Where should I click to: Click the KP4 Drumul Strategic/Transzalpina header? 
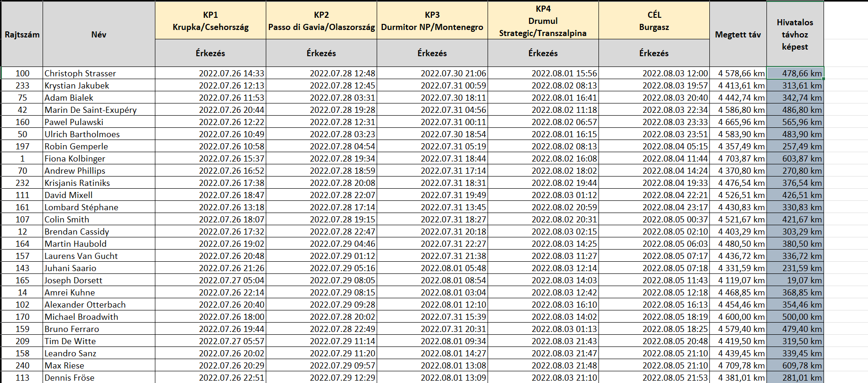[543, 21]
